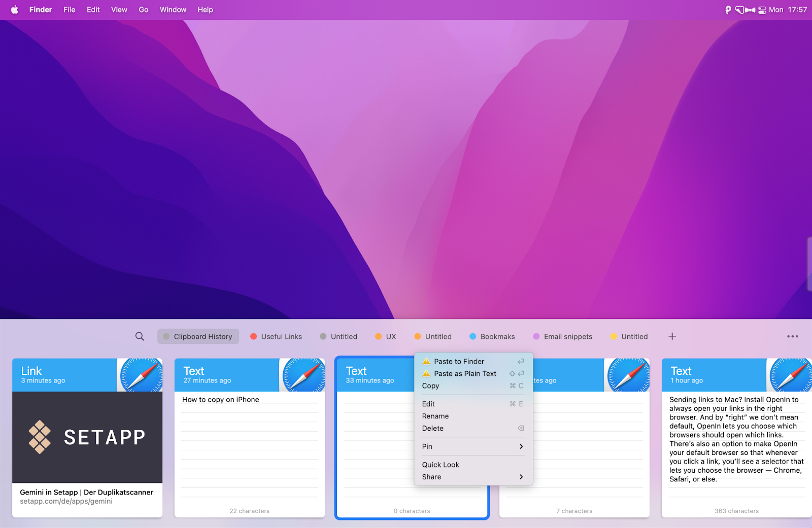Viewport: 812px width, 528px height.
Task: Select Delete in the context menu
Action: pyautogui.click(x=432, y=428)
